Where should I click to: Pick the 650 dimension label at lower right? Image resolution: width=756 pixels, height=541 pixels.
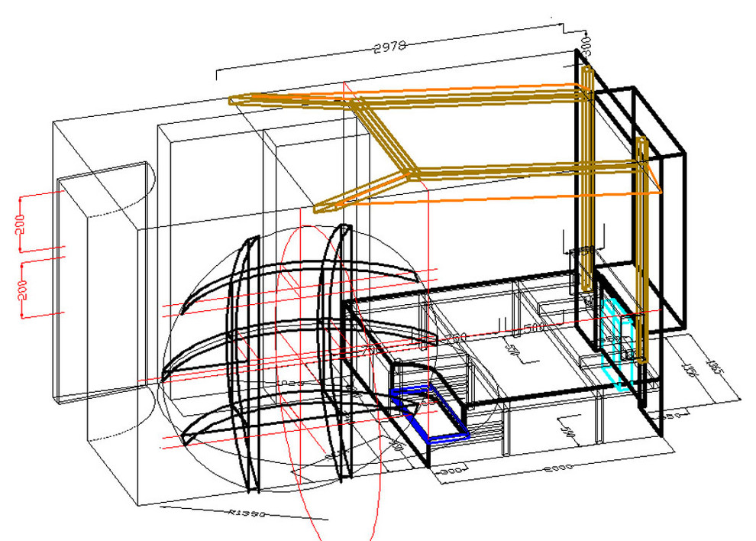(671, 417)
